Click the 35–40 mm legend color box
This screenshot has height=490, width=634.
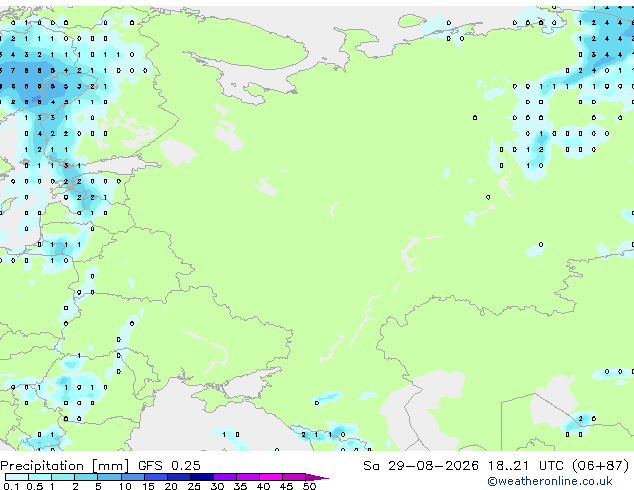248,477
